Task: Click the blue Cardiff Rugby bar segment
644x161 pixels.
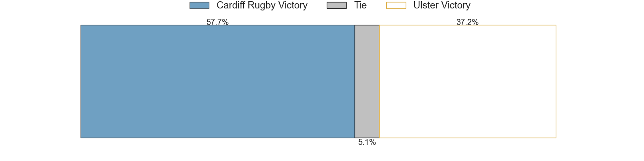Action: pos(217,81)
